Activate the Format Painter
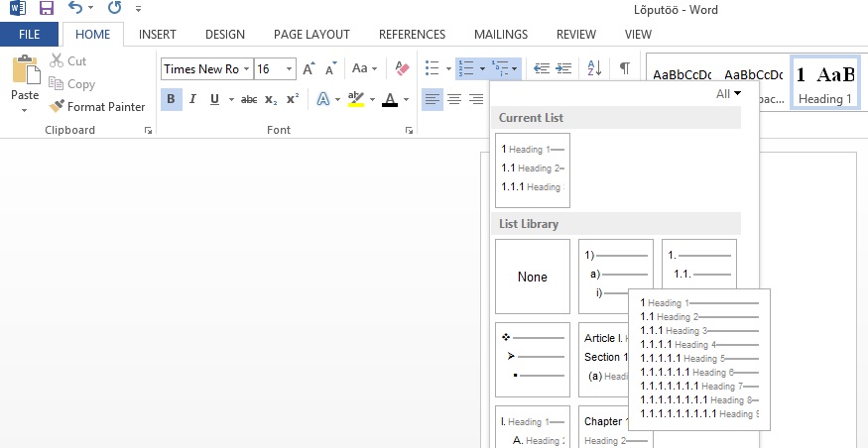 pos(97,107)
